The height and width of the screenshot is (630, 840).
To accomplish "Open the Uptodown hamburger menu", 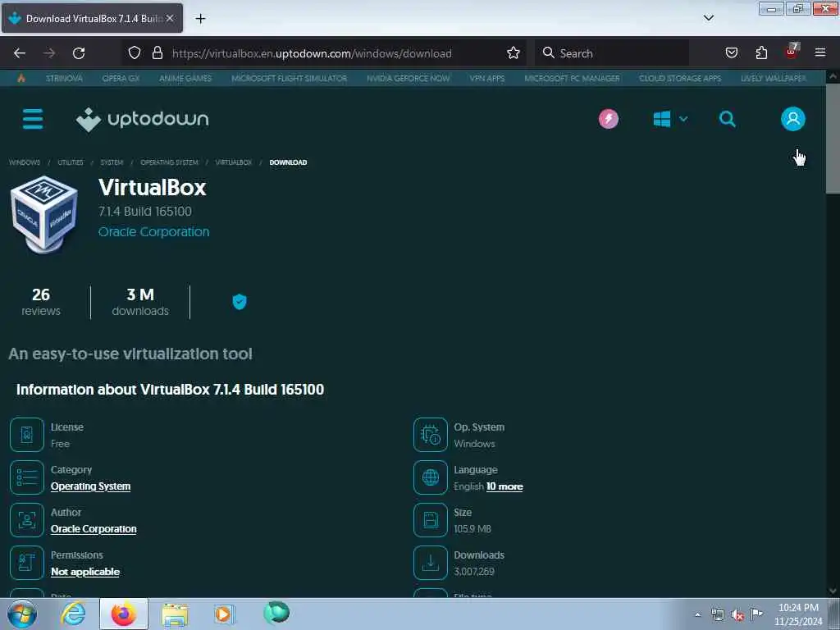I will [33, 119].
